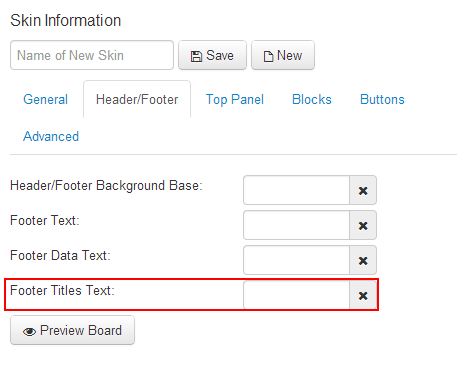Screen dimensions: 457x365
Task: Focus the Name of New Skin field
Action: click(92, 55)
